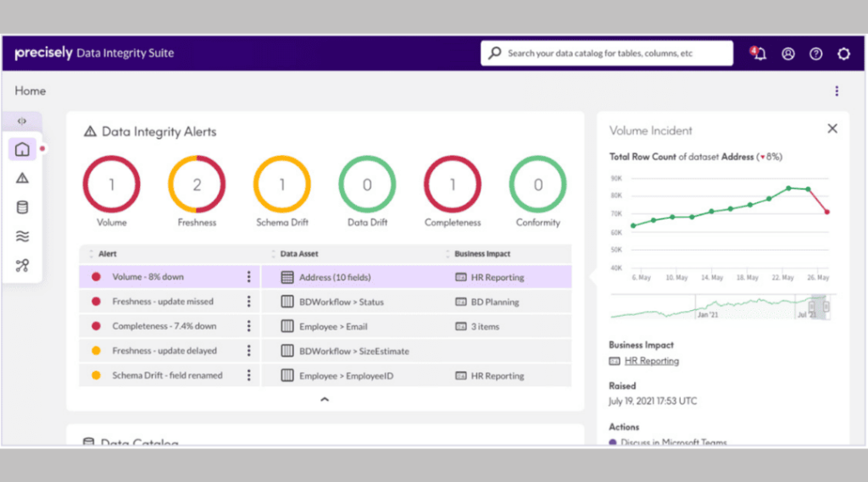Select the Freshness alerts circle
The image size is (868, 482).
[x=197, y=185]
